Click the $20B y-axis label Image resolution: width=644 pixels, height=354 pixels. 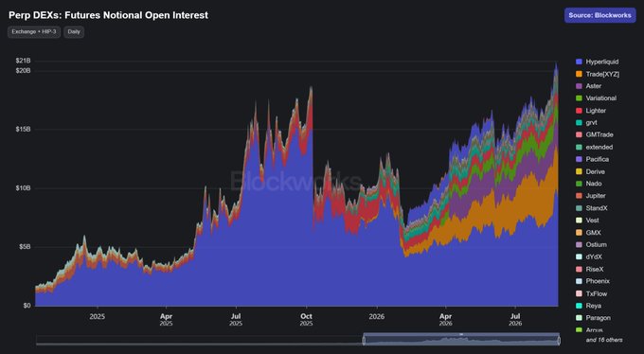click(23, 71)
